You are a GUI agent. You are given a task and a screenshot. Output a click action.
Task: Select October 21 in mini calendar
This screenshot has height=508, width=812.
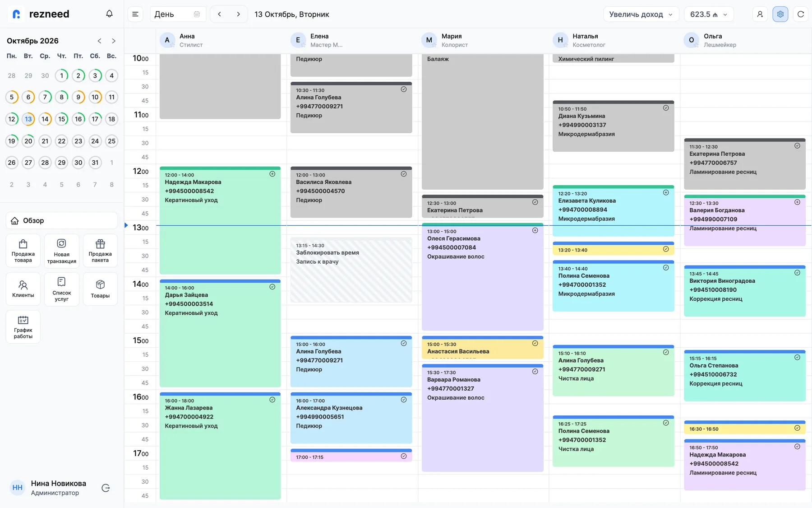[45, 141]
